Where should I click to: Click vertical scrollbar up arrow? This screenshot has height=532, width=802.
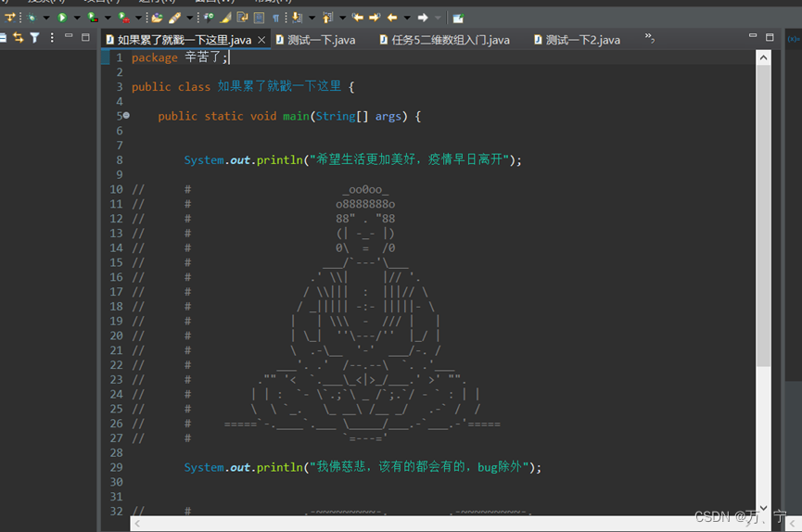[764, 57]
